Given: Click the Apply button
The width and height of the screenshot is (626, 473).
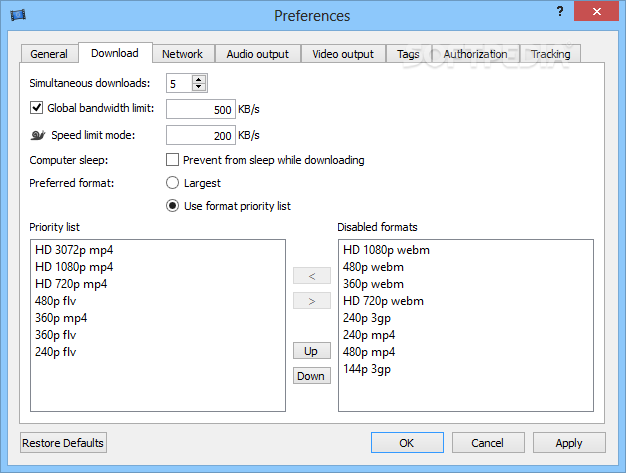Looking at the screenshot, I should coord(569,443).
